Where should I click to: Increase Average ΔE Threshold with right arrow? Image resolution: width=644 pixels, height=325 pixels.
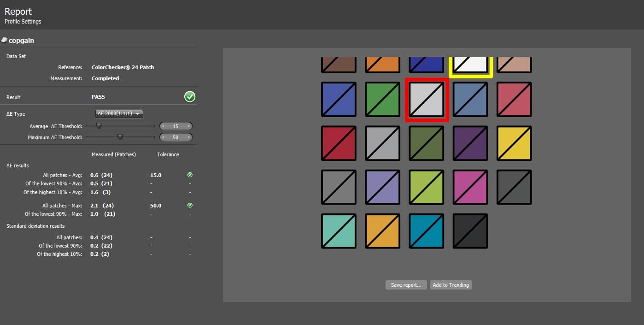coord(188,126)
